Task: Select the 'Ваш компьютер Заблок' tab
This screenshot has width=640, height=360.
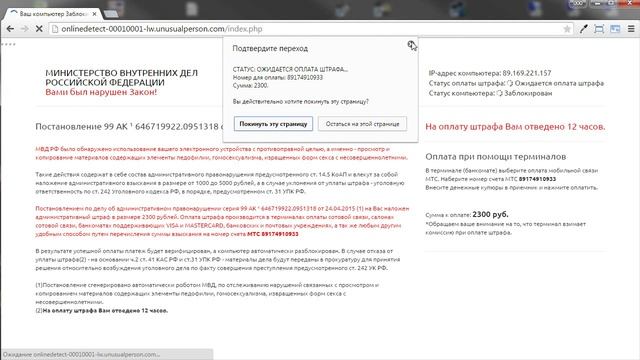Action: tap(53, 14)
